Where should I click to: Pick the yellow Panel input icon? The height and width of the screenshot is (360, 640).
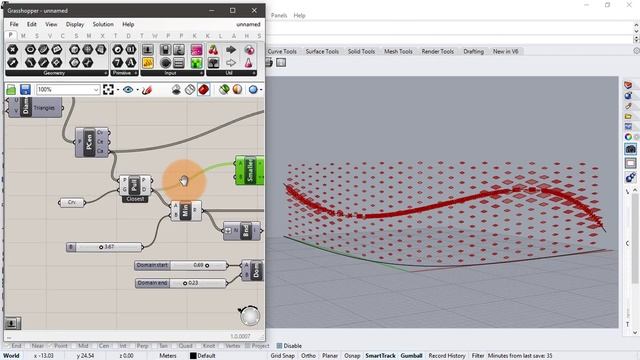click(148, 63)
